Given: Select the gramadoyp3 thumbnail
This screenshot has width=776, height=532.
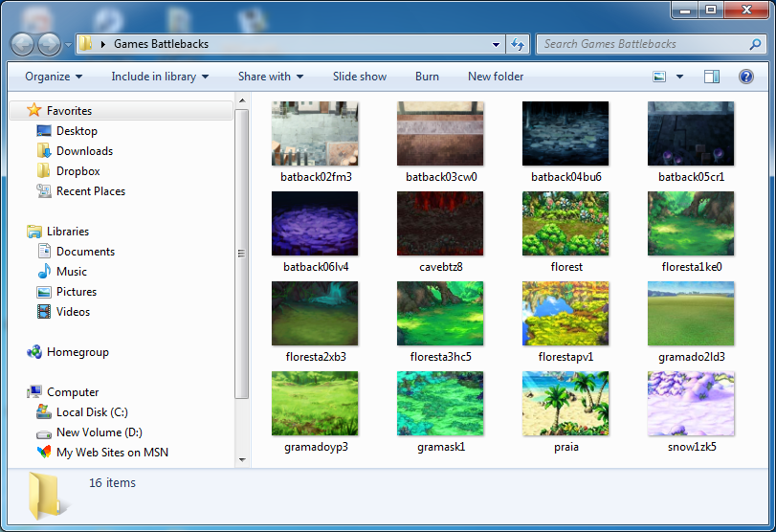Looking at the screenshot, I should coord(315,404).
